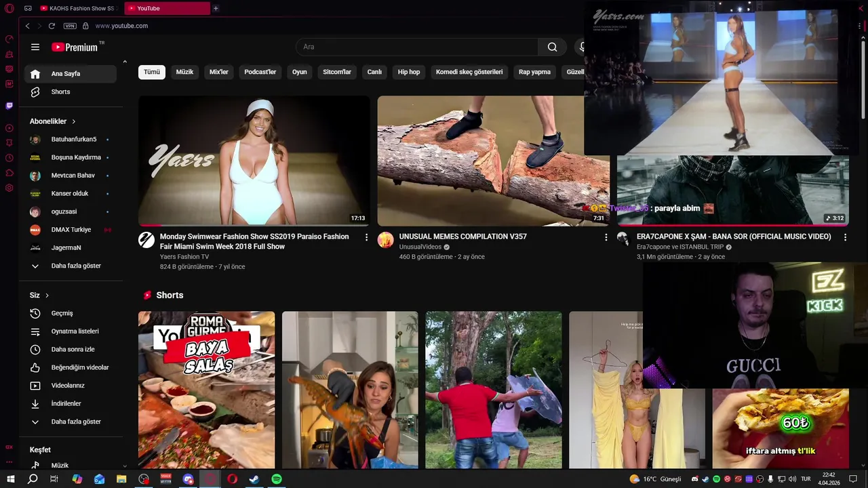
Task: Collapse sidebar with the up arrow
Action: (125, 62)
